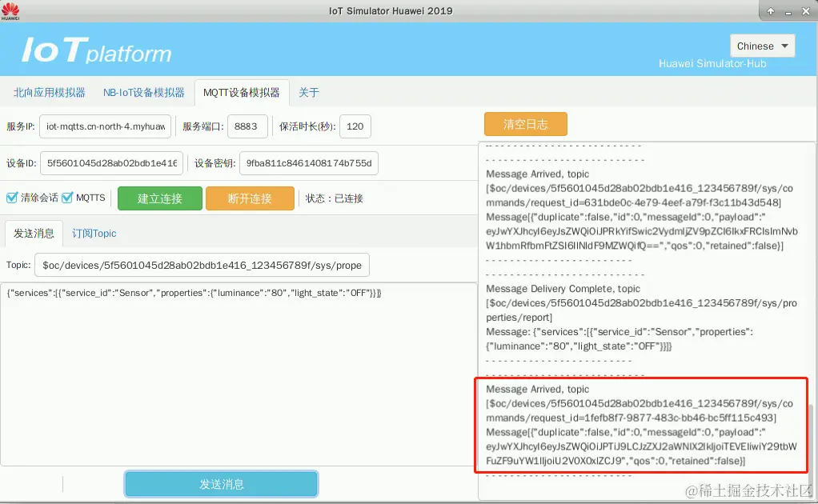Screen dimensions: 818x504
Task: Click log line containing request_id=631bde0c
Action: [x=633, y=202]
